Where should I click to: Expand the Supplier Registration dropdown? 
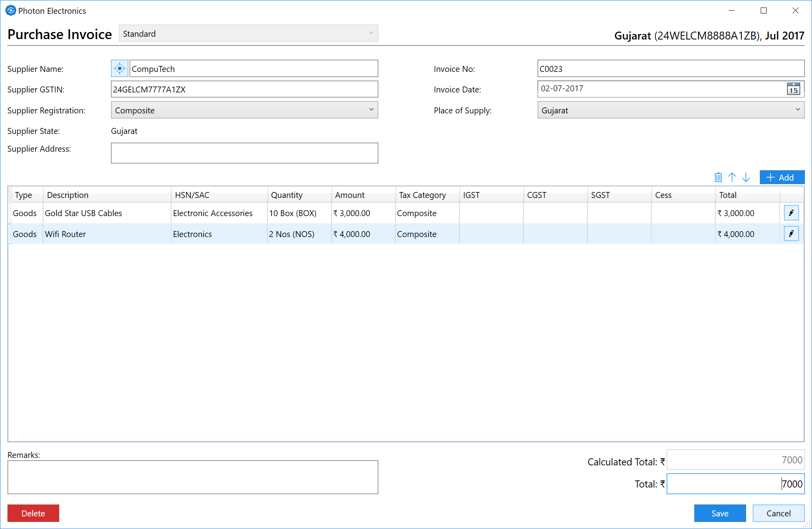coord(371,110)
